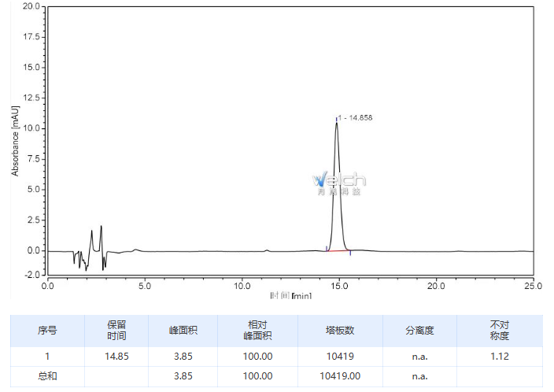Click the Welch watermark logo on chart
This screenshot has height=392, width=554.
(339, 182)
